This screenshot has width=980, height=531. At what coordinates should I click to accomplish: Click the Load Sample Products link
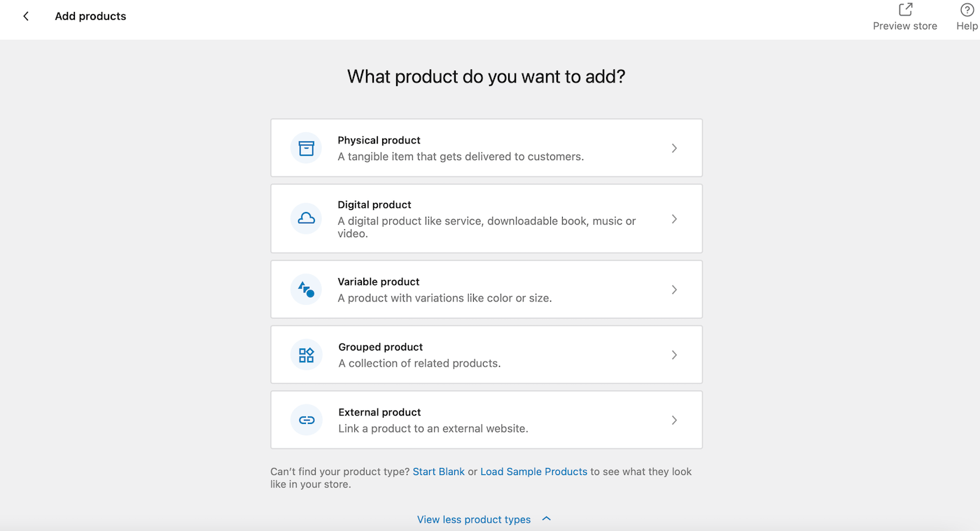tap(533, 472)
